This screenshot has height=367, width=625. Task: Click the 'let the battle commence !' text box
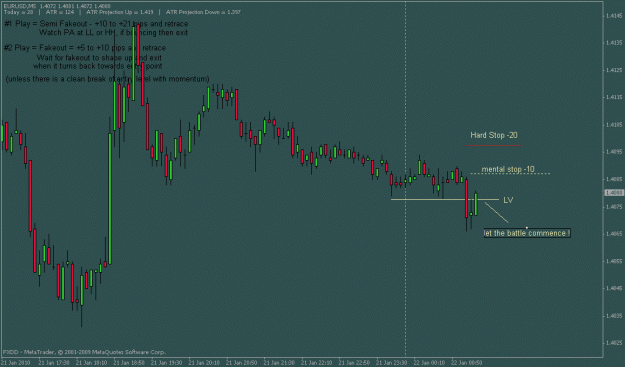[527, 233]
